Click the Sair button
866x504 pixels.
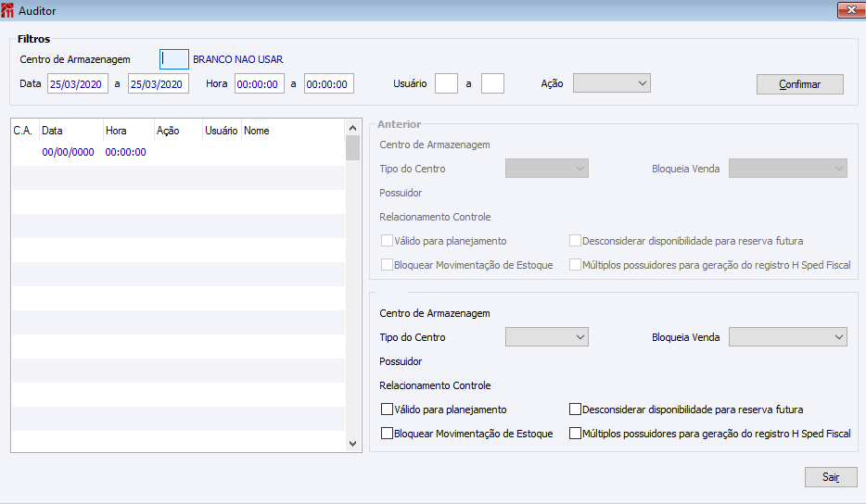point(831,477)
